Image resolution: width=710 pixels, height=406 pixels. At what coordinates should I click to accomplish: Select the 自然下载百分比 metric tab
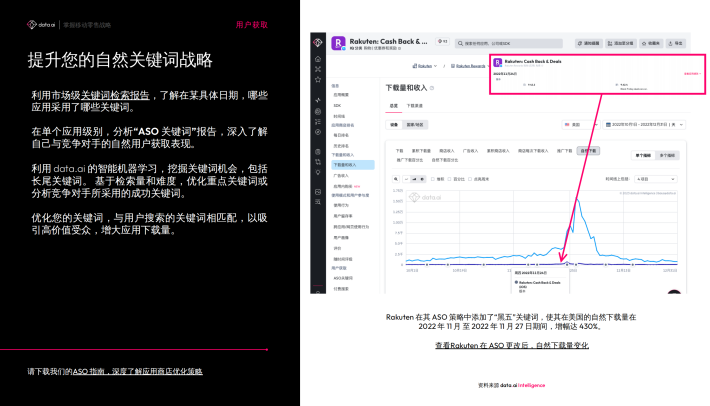pos(445,160)
